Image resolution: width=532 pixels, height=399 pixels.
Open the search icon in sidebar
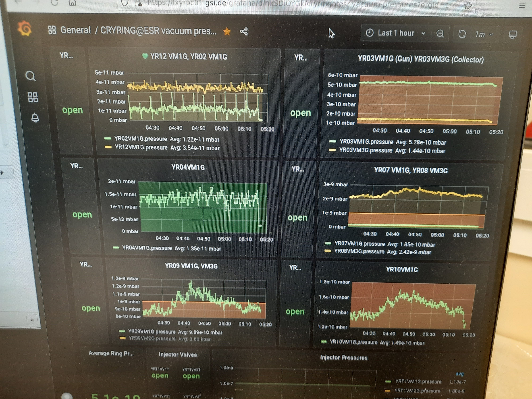click(x=31, y=76)
